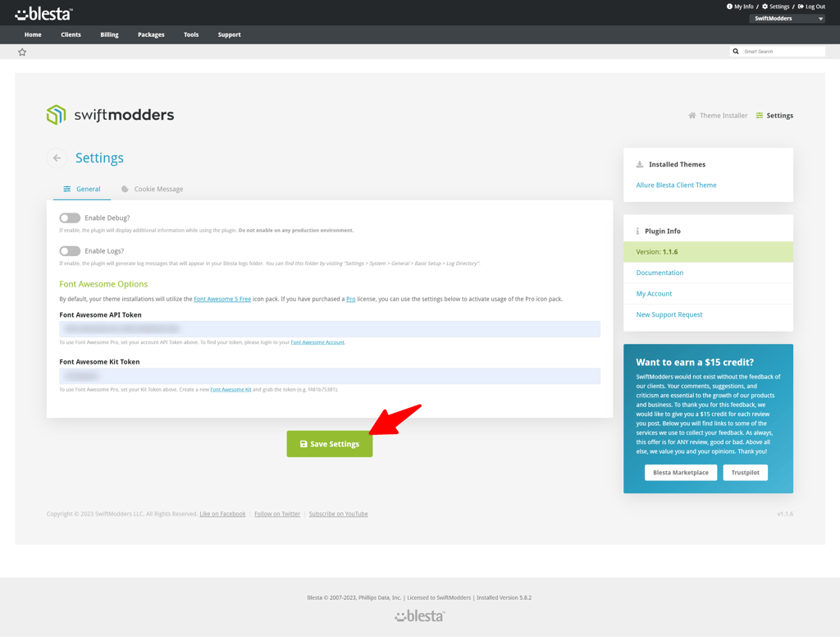Open My Info in the top bar

click(740, 7)
